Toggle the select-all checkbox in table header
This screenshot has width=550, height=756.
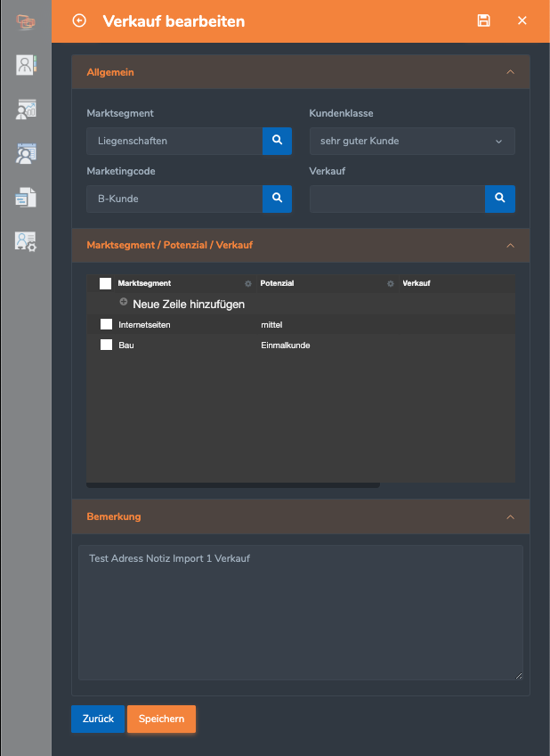[x=105, y=283]
